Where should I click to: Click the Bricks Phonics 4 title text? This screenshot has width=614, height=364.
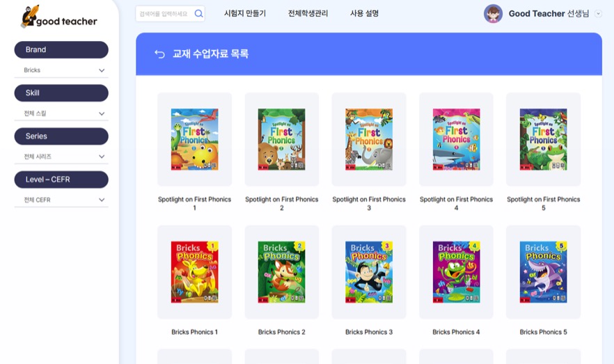pyautogui.click(x=456, y=332)
